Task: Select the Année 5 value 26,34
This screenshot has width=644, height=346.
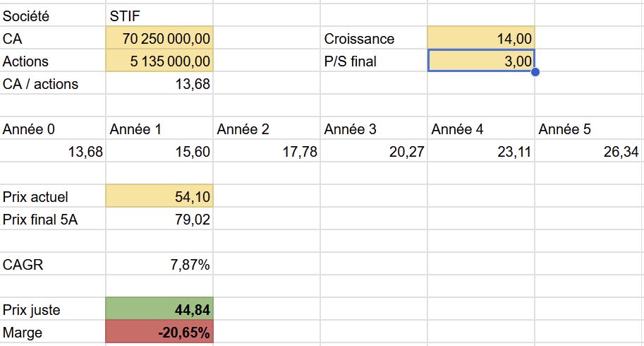Action: tap(590, 151)
